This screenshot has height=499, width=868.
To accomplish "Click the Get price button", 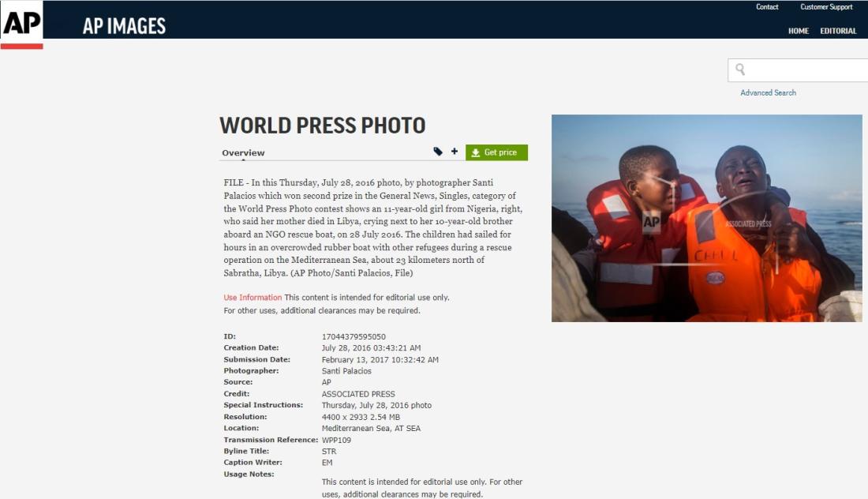I will point(496,152).
